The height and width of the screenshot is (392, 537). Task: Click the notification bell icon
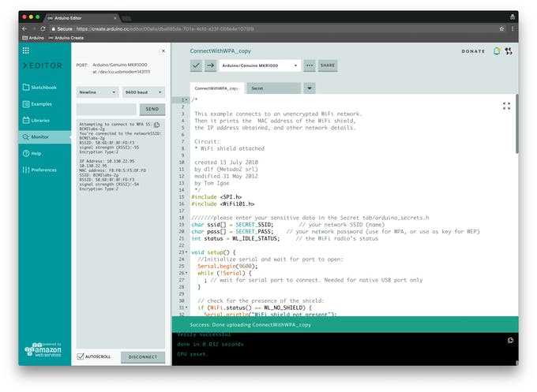[497, 51]
